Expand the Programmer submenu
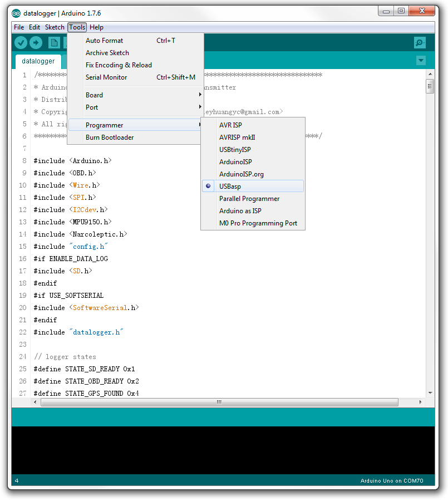The width and height of the screenshot is (448, 501). tap(136, 125)
